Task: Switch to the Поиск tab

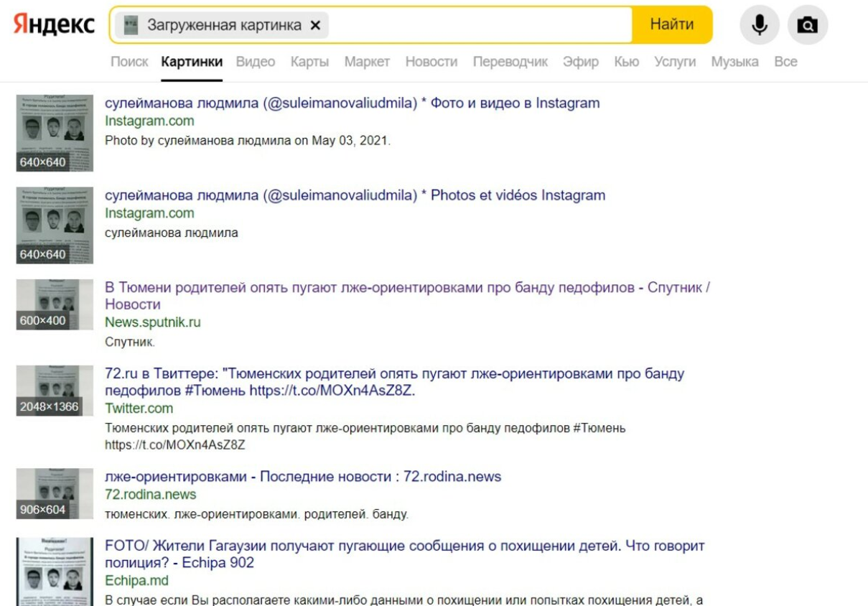Action: pos(129,62)
